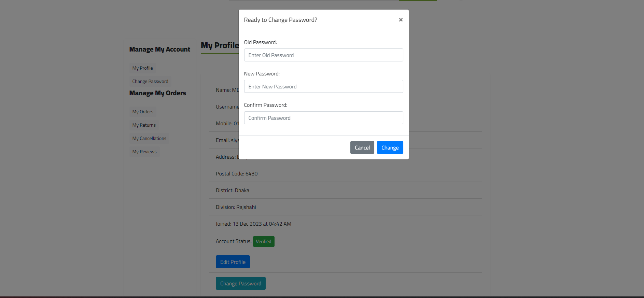Click the Manage My Orders heading
This screenshot has height=298, width=644.
158,93
